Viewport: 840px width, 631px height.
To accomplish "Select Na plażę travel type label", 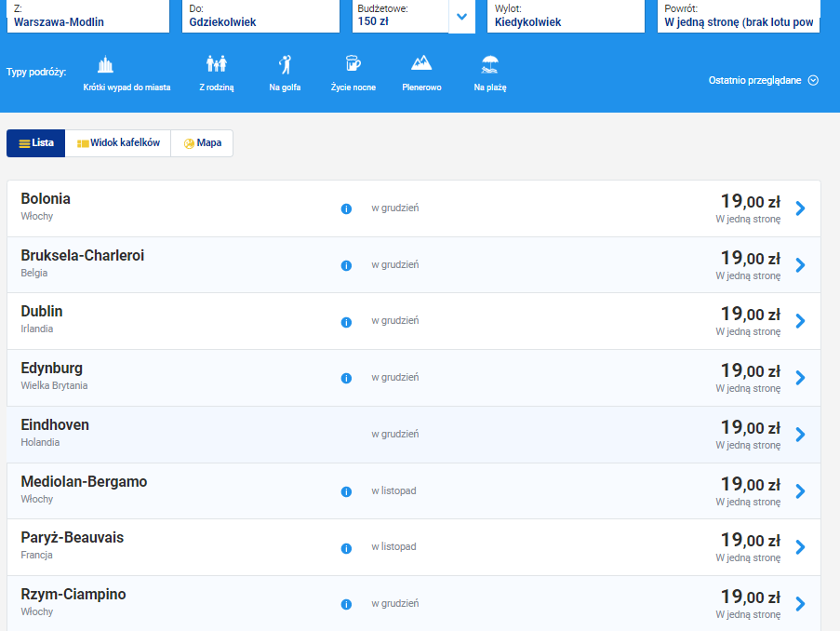I will [489, 87].
